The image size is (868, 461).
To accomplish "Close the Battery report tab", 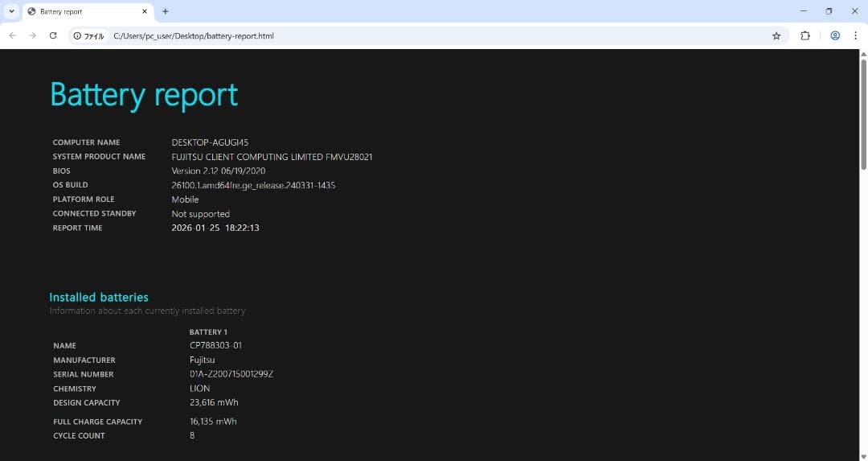I will point(145,11).
